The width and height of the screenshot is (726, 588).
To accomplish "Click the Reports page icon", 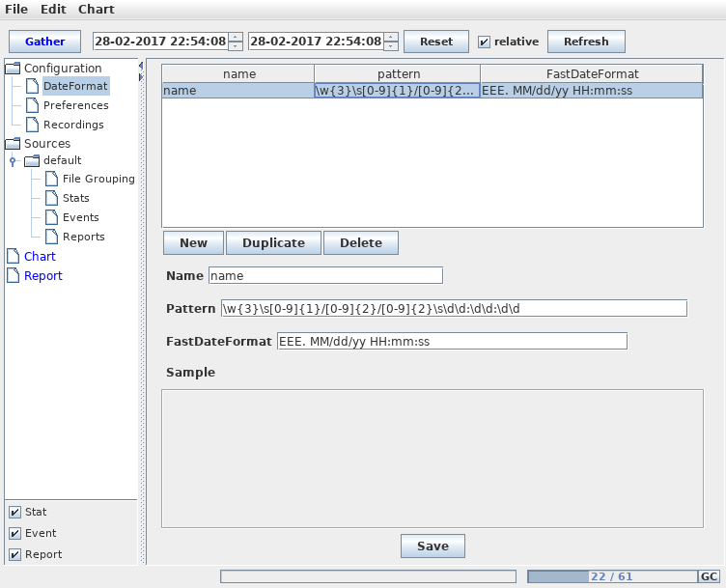I will coord(52,237).
